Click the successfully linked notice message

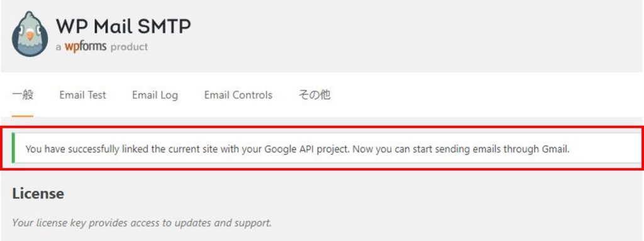[297, 149]
